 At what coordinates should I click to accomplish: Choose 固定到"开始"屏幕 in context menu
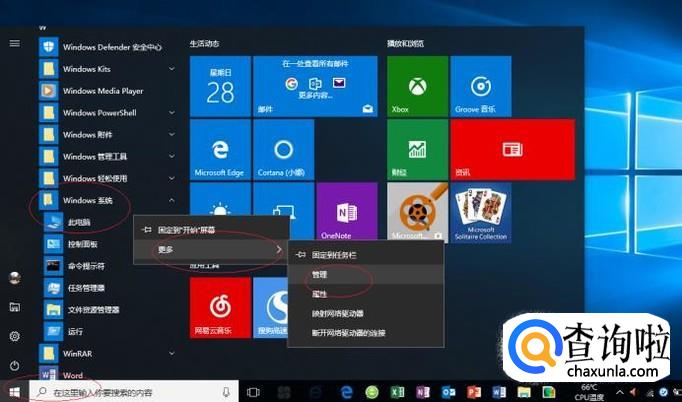(211, 229)
